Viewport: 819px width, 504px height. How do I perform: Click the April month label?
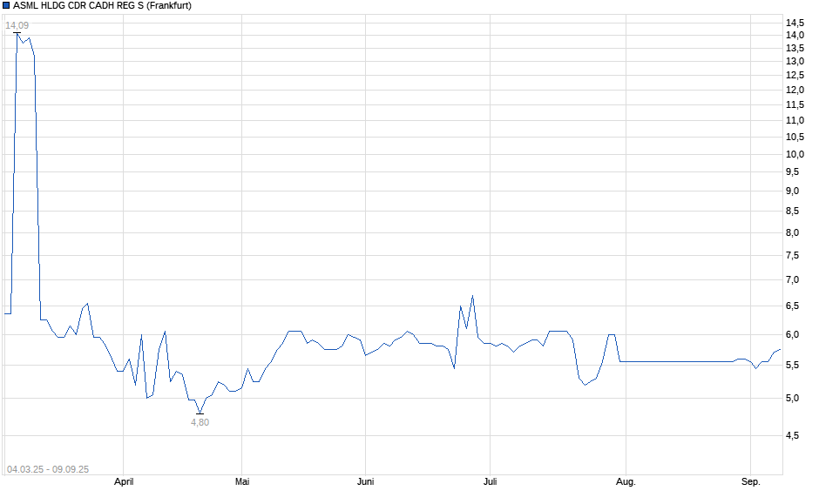[124, 481]
